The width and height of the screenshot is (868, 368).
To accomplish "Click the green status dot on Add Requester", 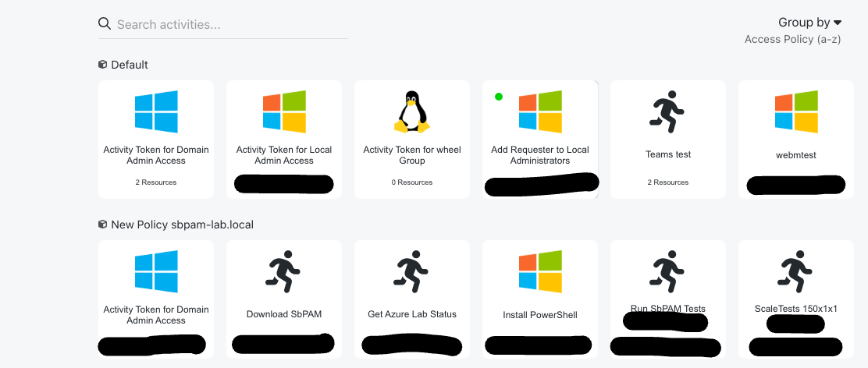I will click(499, 97).
